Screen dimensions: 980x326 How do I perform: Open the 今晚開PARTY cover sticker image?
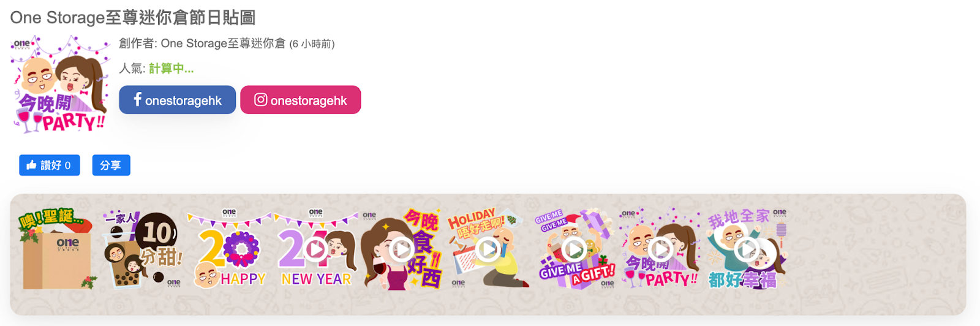59,84
